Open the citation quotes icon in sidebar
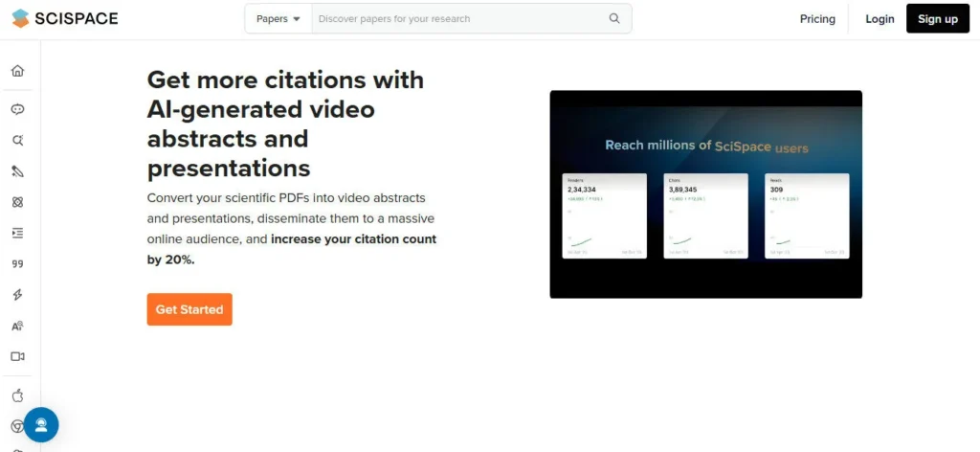Viewport: 980px width, 452px height. (17, 263)
